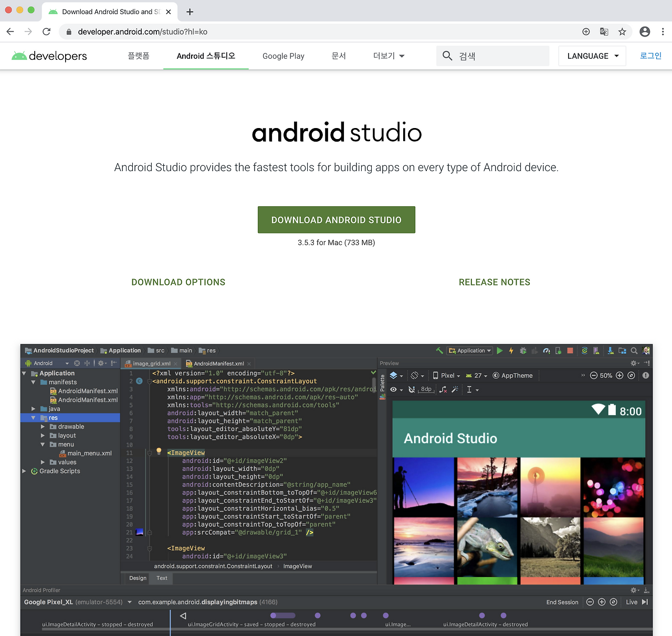Switch to the Text tab in layout editor
Viewport: 672px width, 636px height.
[x=162, y=578]
